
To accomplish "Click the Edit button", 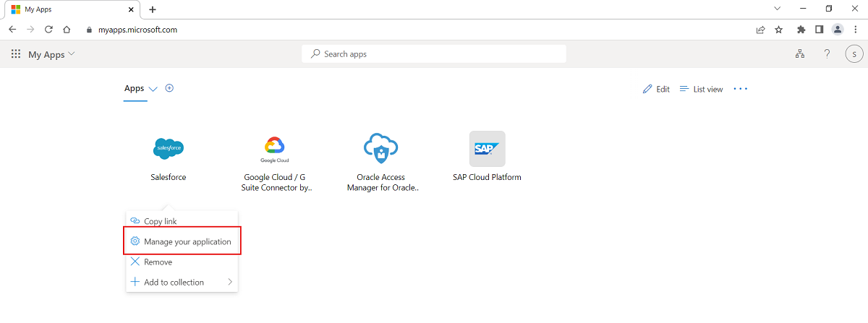I will (x=656, y=89).
